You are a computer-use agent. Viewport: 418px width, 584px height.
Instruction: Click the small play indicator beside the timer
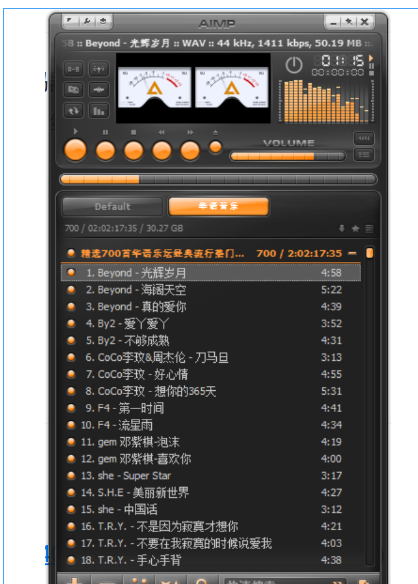click(371, 58)
